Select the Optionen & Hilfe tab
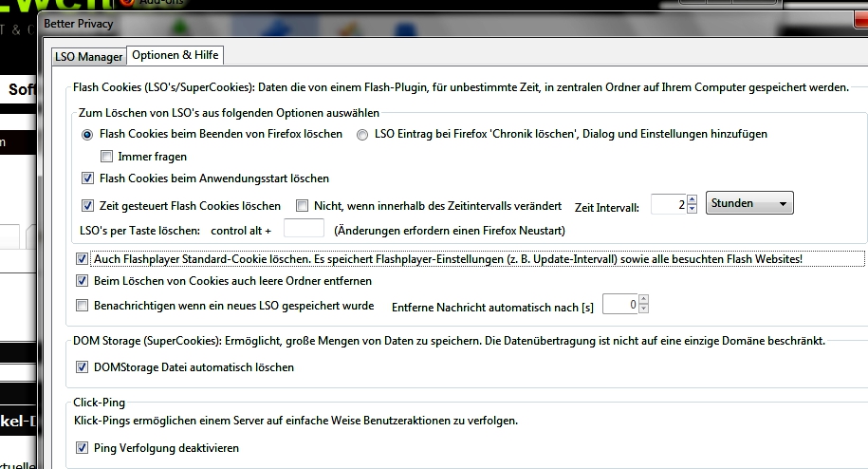This screenshot has height=469, width=868. click(x=175, y=55)
